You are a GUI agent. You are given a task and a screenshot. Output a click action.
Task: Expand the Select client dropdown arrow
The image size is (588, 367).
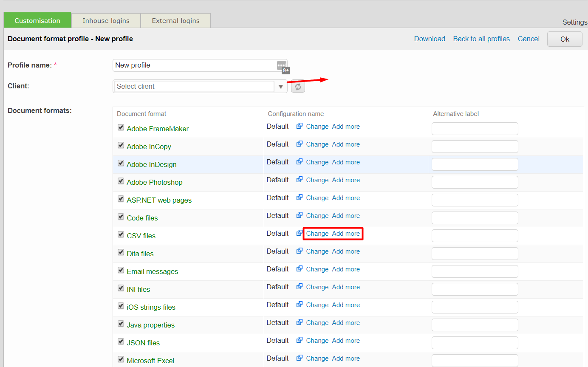(280, 87)
